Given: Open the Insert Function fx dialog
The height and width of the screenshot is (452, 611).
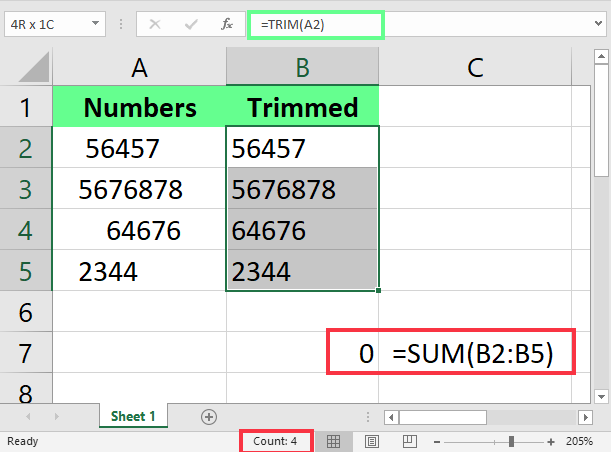Looking at the screenshot, I should coord(227,23).
